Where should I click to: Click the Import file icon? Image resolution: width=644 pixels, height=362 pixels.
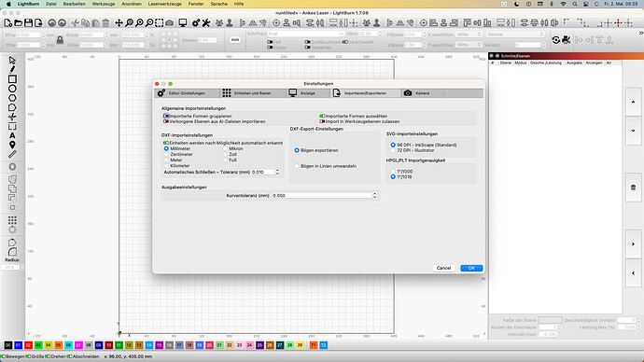click(x=38, y=23)
